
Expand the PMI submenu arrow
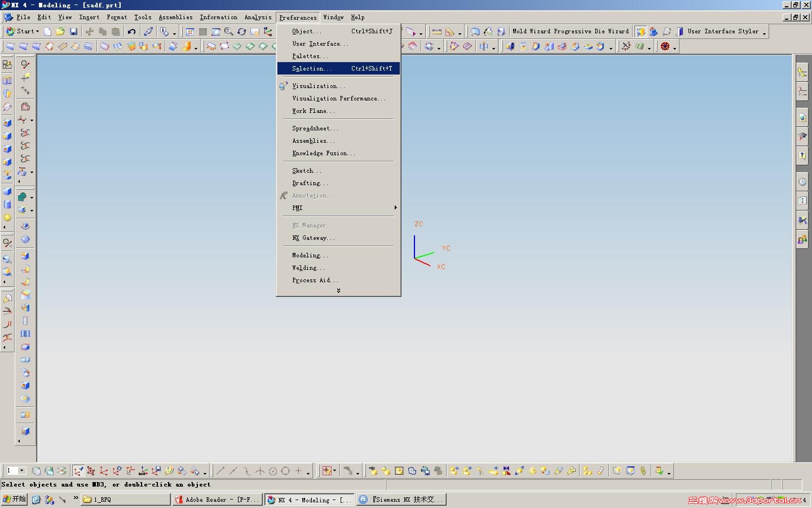click(x=395, y=208)
